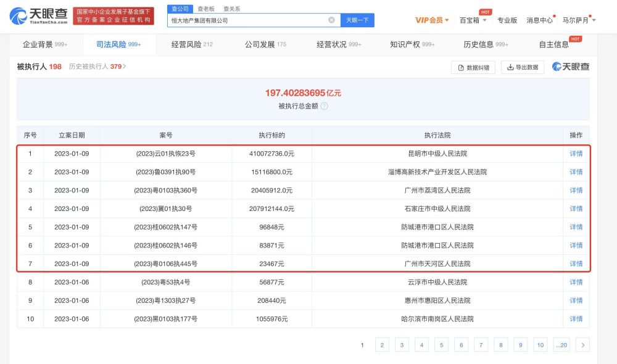Go to next page with the arrow icon

coord(582,345)
